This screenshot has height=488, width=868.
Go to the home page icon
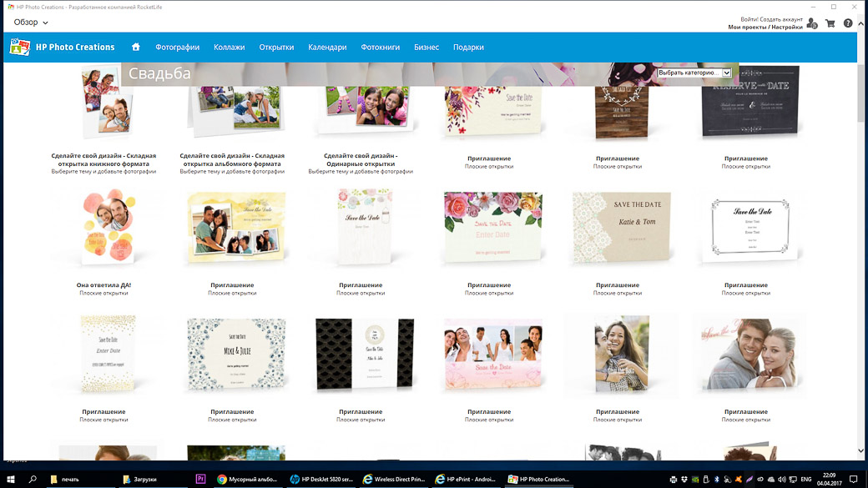coord(135,47)
